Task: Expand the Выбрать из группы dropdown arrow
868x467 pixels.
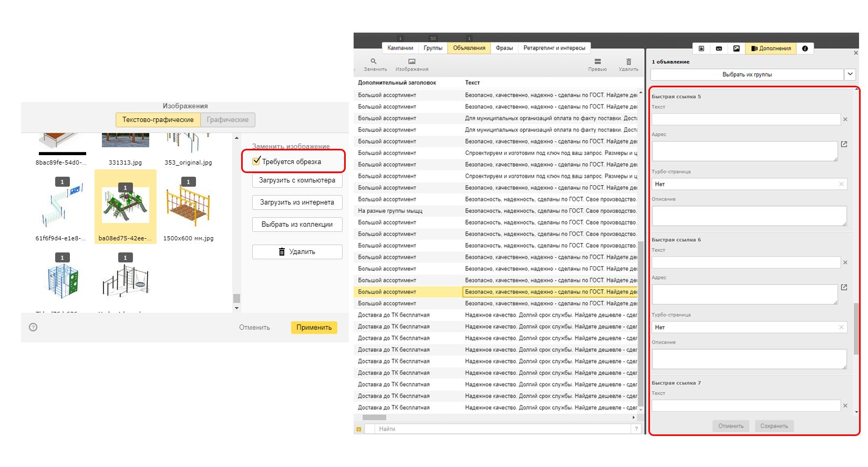Action: pyautogui.click(x=850, y=74)
